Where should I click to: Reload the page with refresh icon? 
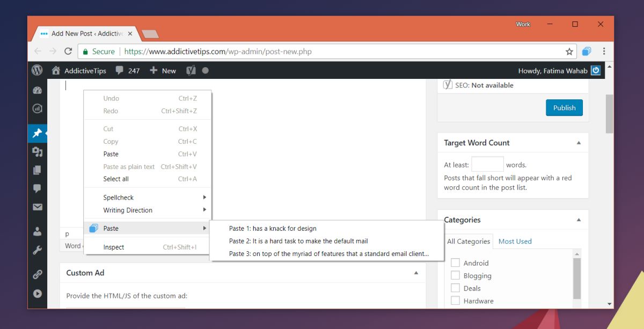click(68, 52)
